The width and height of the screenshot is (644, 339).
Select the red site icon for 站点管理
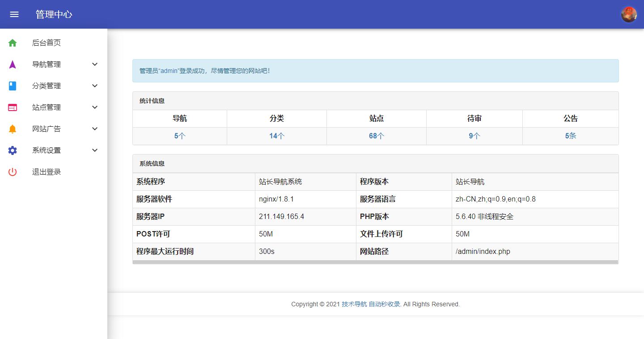(x=12, y=107)
